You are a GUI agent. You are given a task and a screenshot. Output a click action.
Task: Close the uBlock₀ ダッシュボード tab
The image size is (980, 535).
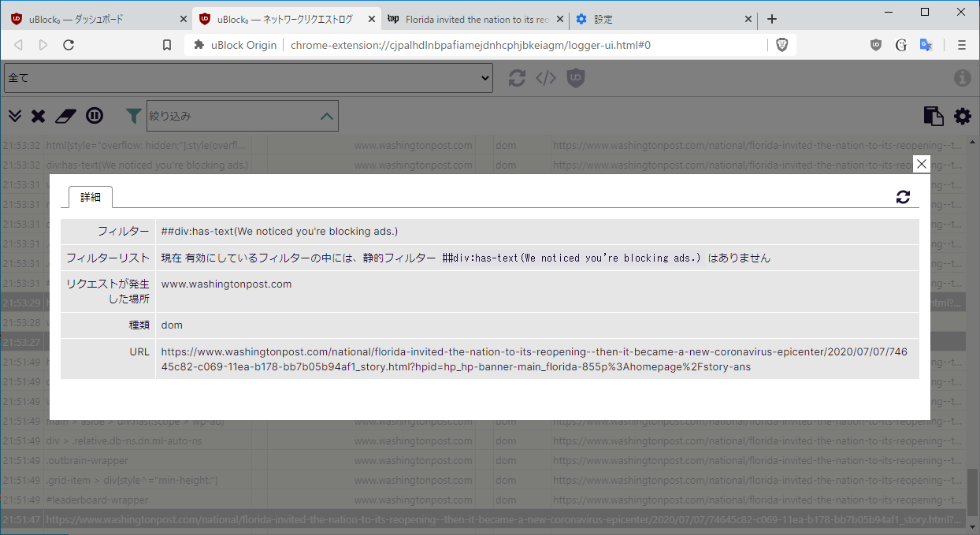pyautogui.click(x=183, y=19)
